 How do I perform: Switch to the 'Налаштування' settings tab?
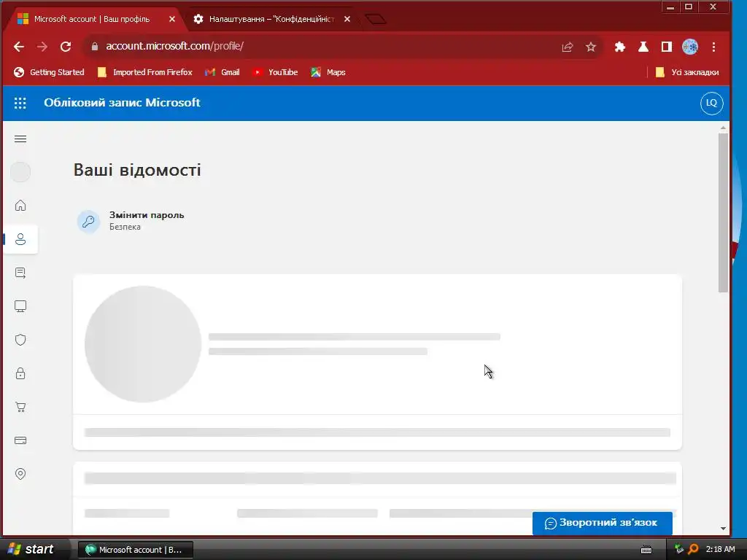click(271, 19)
